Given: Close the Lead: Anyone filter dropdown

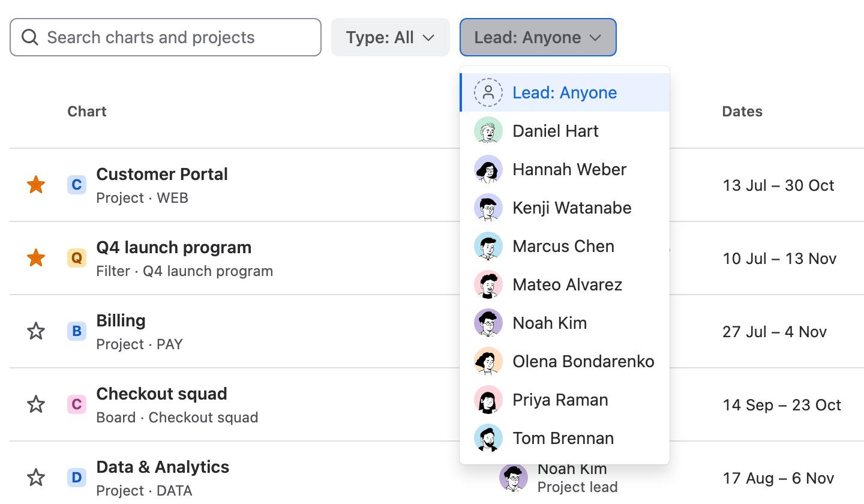Looking at the screenshot, I should 538,37.
